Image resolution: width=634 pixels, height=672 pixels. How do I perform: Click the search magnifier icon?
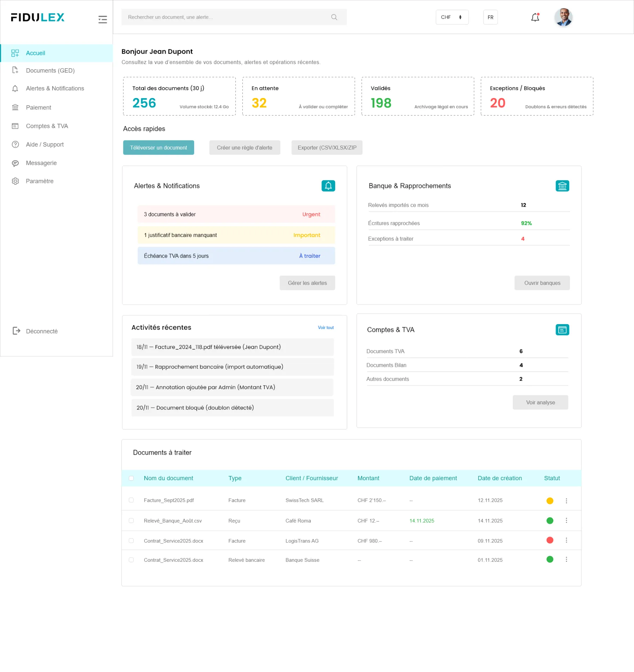334,17
